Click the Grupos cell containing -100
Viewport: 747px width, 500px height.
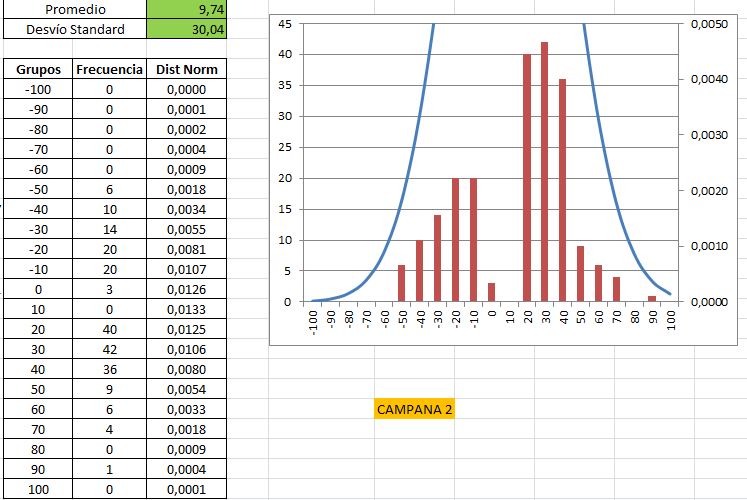(x=40, y=90)
